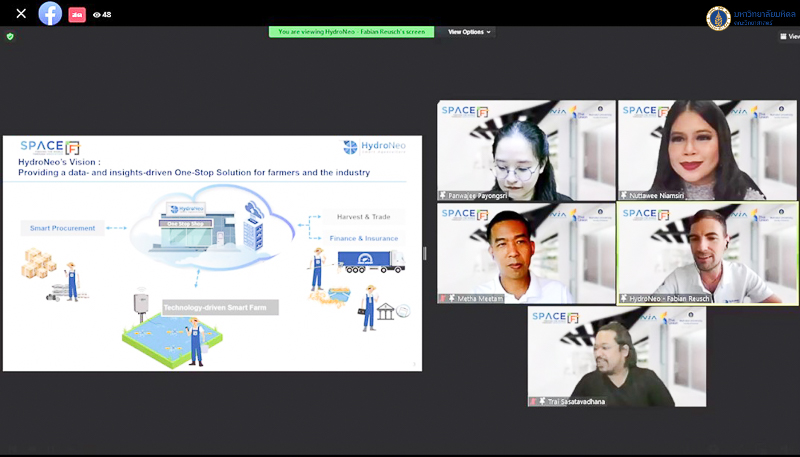Click the university logo in top right
Screen dimensions: 800x457
718,18
